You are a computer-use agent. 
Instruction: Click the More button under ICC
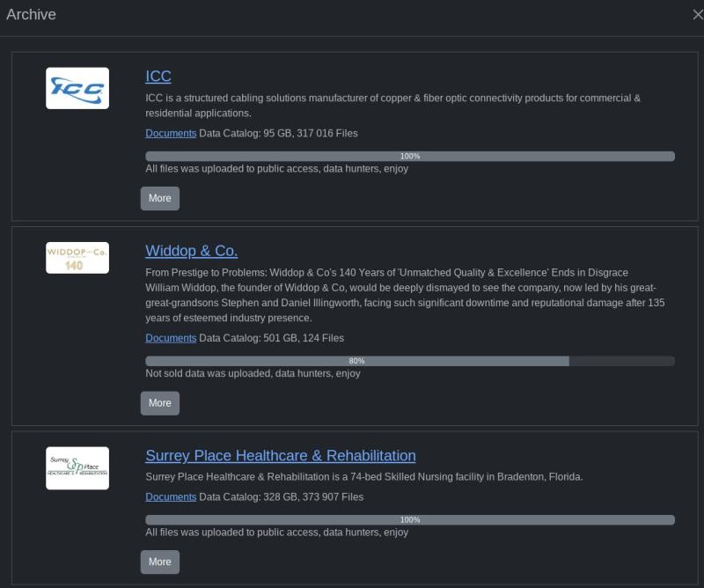pyautogui.click(x=160, y=199)
